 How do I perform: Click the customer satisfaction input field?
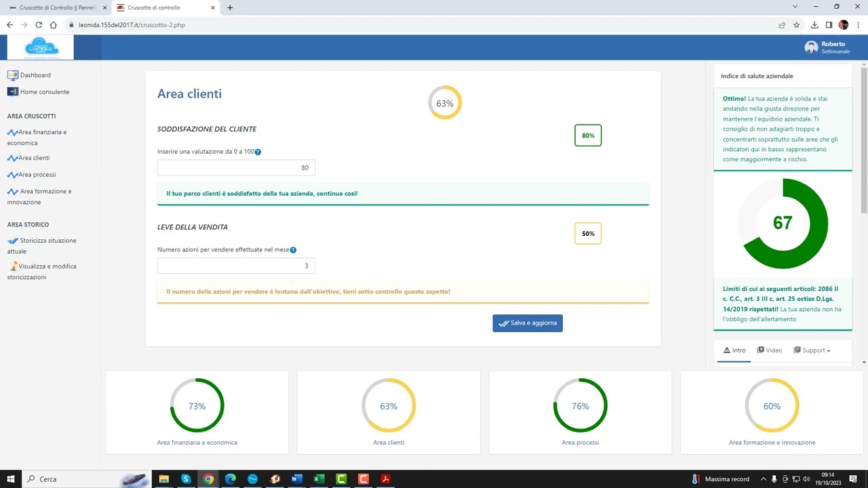coord(236,168)
